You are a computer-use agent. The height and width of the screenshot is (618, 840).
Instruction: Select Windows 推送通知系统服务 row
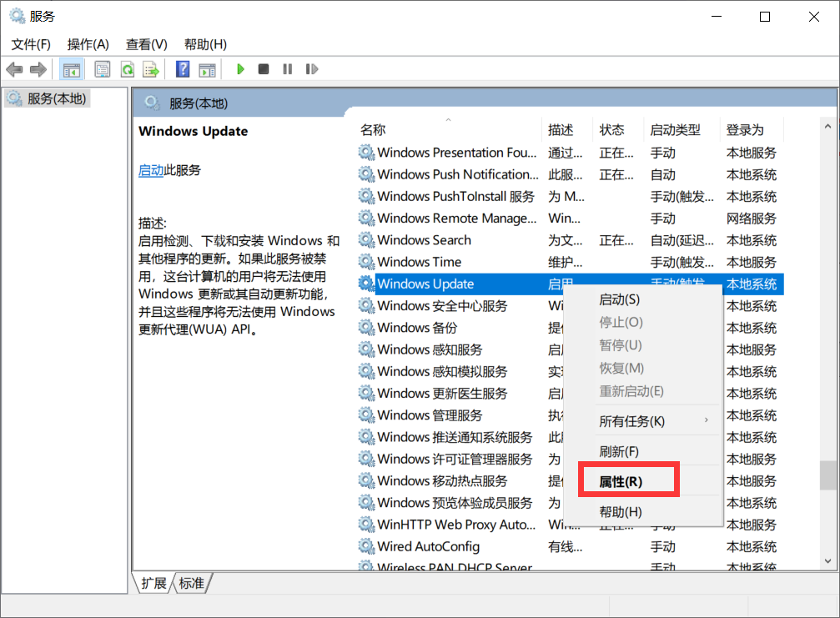coord(571,437)
